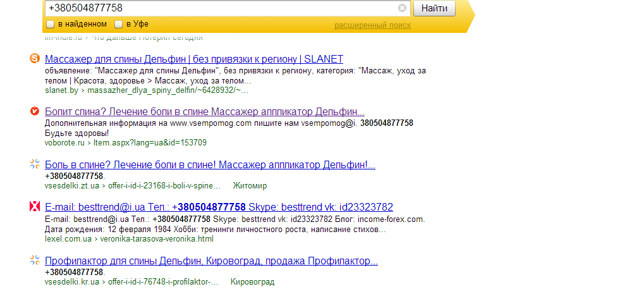Click the vsesdelki.kr.ua green URL
This screenshot has height=289, width=644.
point(131,282)
